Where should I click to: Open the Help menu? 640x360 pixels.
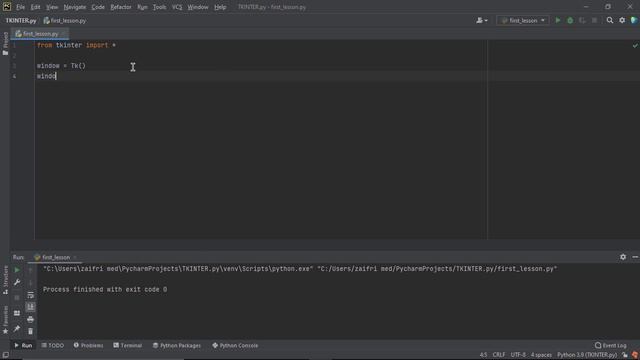220,7
